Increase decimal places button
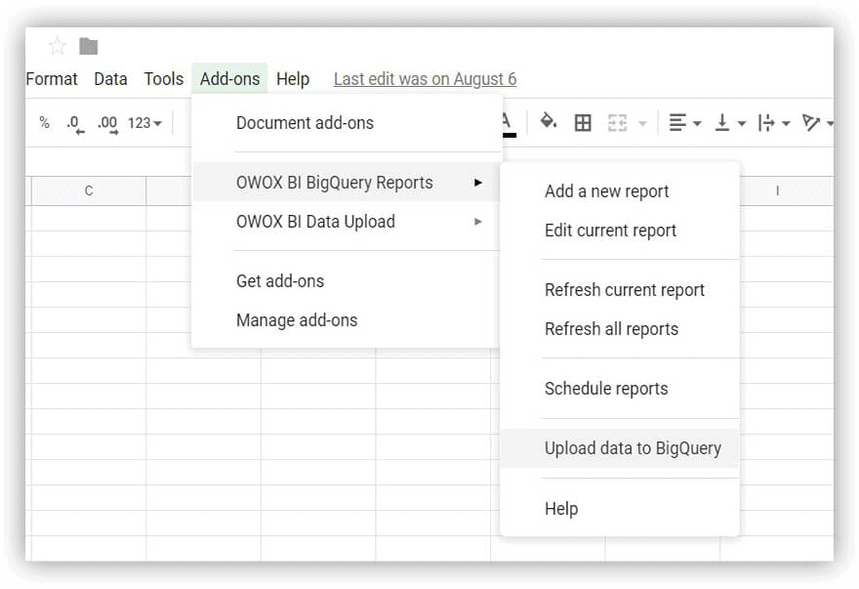The width and height of the screenshot is (859, 589). tap(107, 123)
